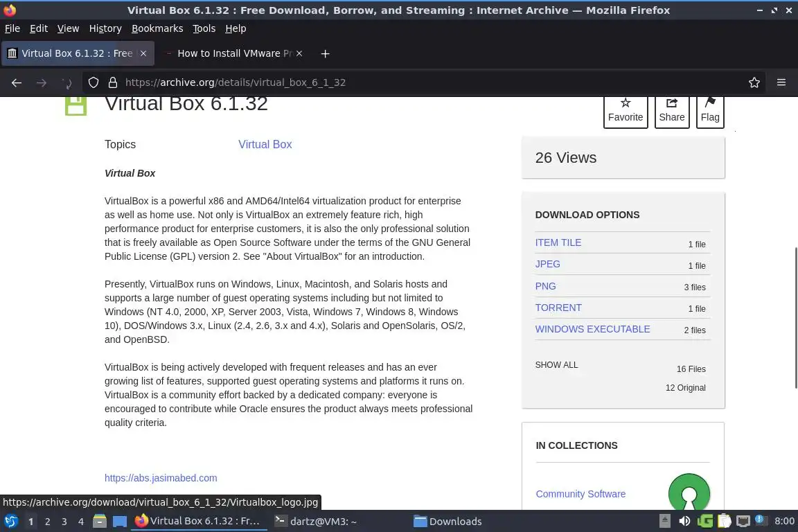The width and height of the screenshot is (798, 532).
Task: Open WINDOWS EXECUTABLE download option
Action: (592, 329)
